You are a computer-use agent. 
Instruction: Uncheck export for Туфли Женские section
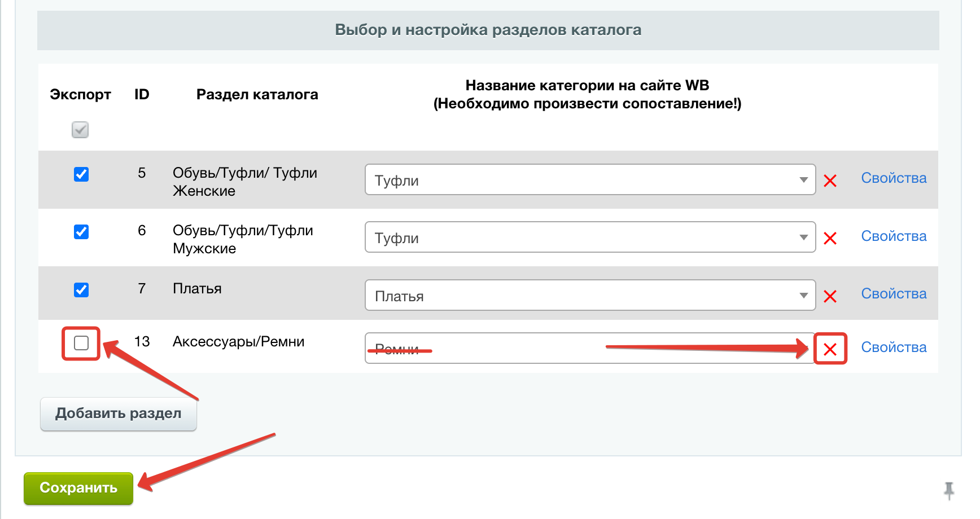coord(81,174)
